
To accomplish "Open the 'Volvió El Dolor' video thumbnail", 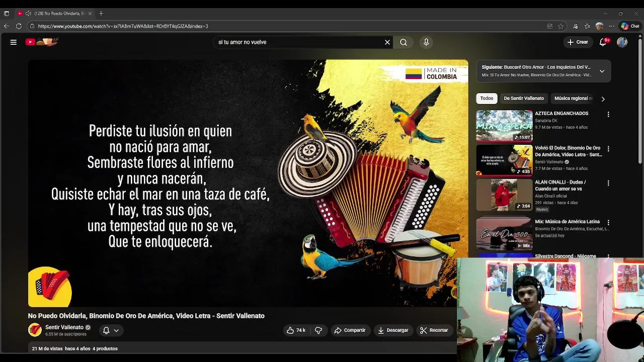I will (504, 160).
